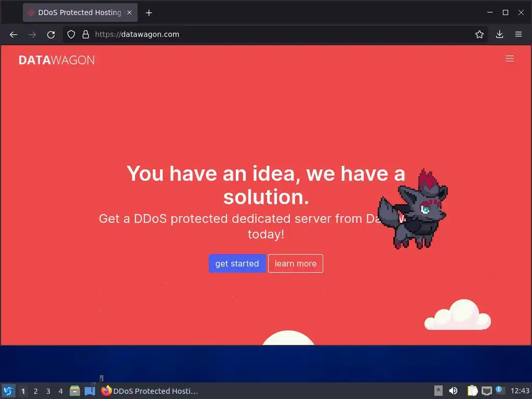
Task: Minimize the Firefox window
Action: coord(490,12)
